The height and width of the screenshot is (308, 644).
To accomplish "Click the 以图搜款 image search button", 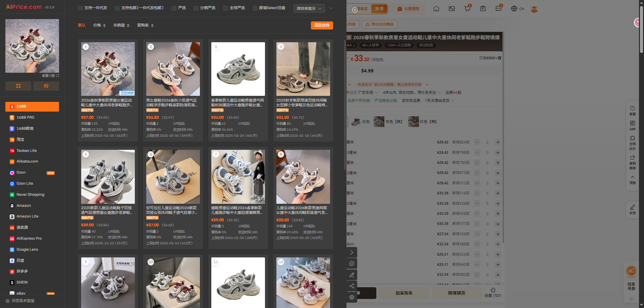I will click(x=408, y=9).
